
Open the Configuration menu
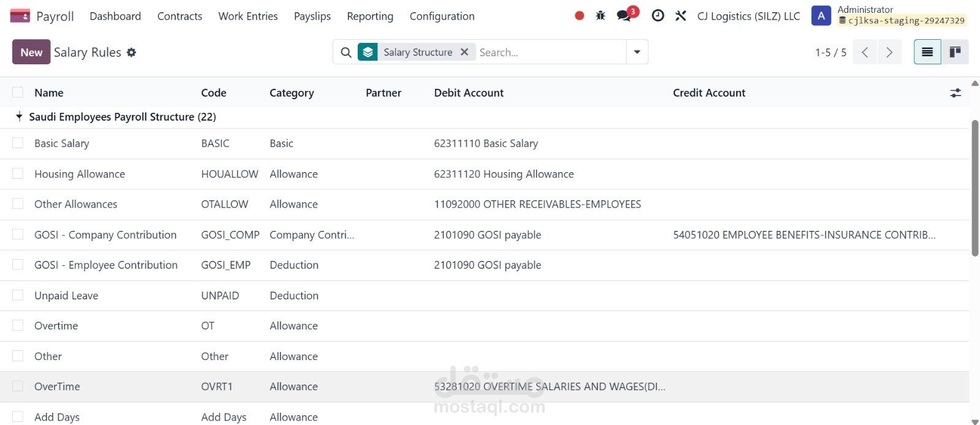[442, 17]
